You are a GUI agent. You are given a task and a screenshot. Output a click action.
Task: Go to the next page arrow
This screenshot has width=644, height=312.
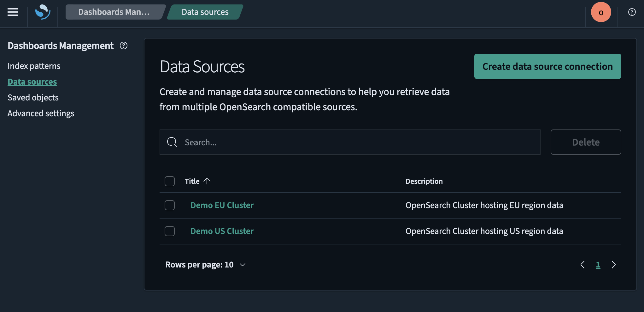pos(613,265)
